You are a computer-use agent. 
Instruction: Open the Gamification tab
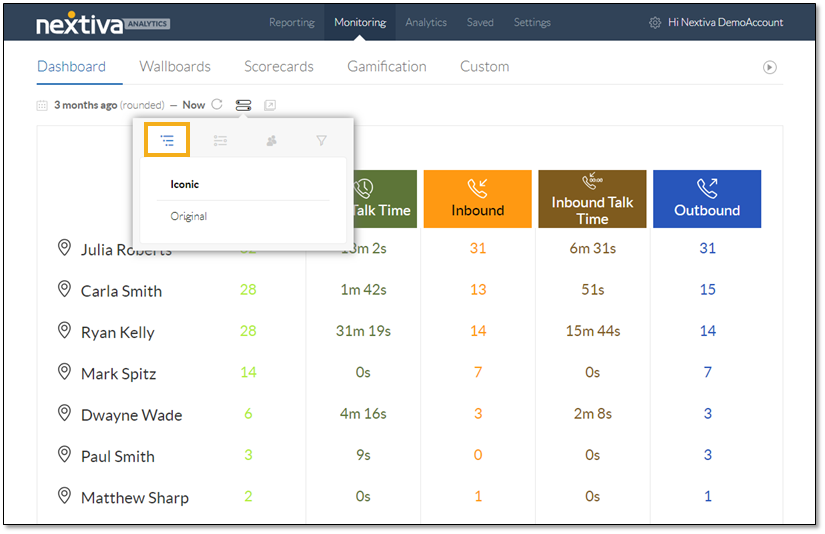[x=387, y=67]
